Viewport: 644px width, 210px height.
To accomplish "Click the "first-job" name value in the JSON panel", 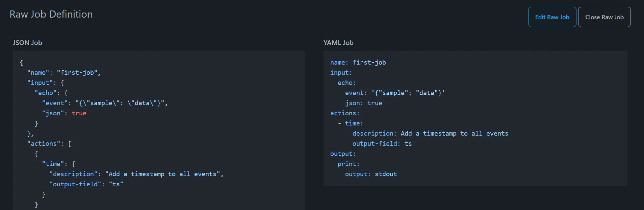I will point(78,72).
